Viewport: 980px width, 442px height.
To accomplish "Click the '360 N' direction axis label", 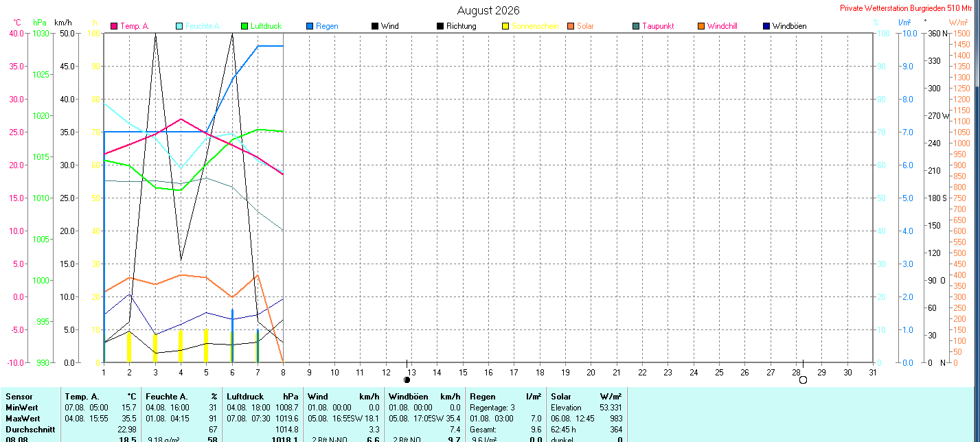I will [937, 33].
